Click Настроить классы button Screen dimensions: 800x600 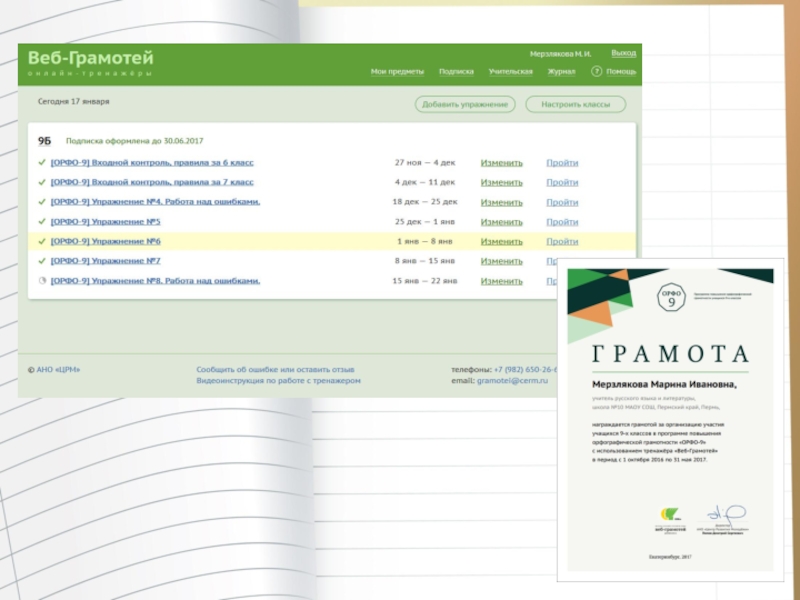576,104
